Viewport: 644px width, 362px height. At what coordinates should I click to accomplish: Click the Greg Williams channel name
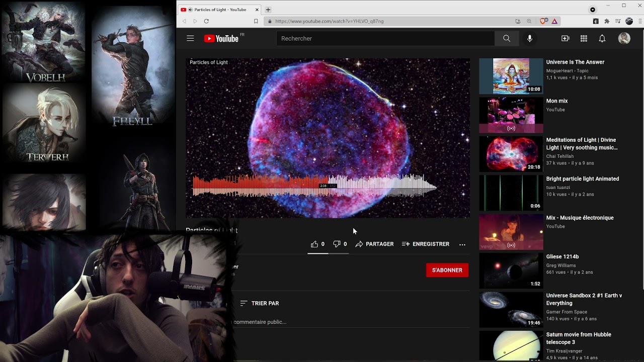562,265
